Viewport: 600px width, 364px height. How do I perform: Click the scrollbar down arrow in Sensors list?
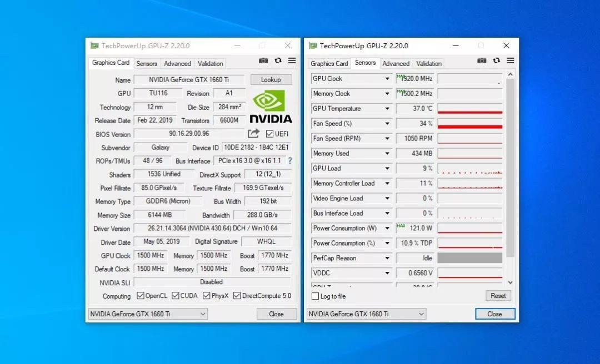click(x=510, y=282)
